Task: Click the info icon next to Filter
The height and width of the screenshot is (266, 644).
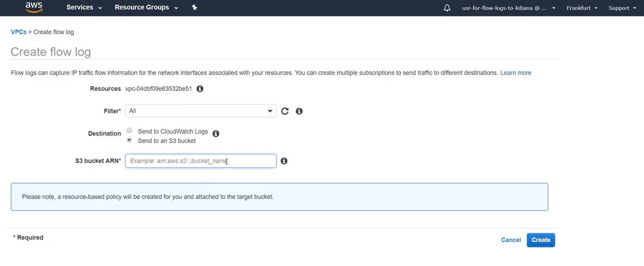Action: (299, 111)
